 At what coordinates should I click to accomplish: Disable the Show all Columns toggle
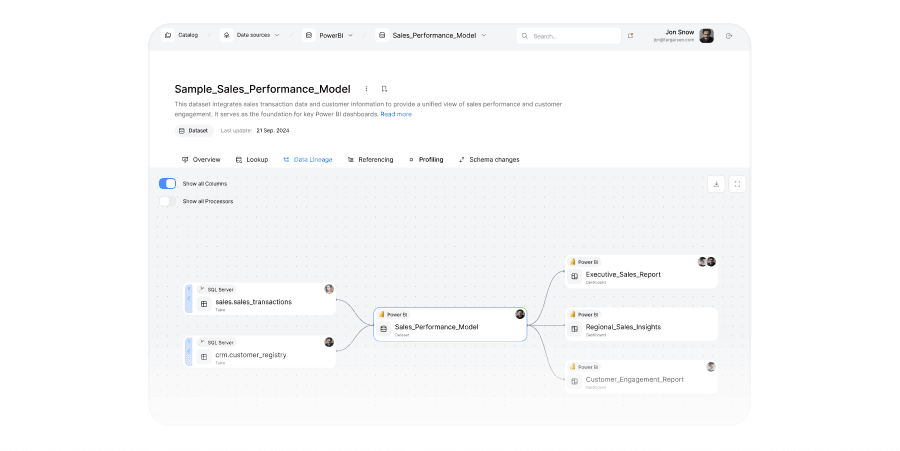[168, 184]
